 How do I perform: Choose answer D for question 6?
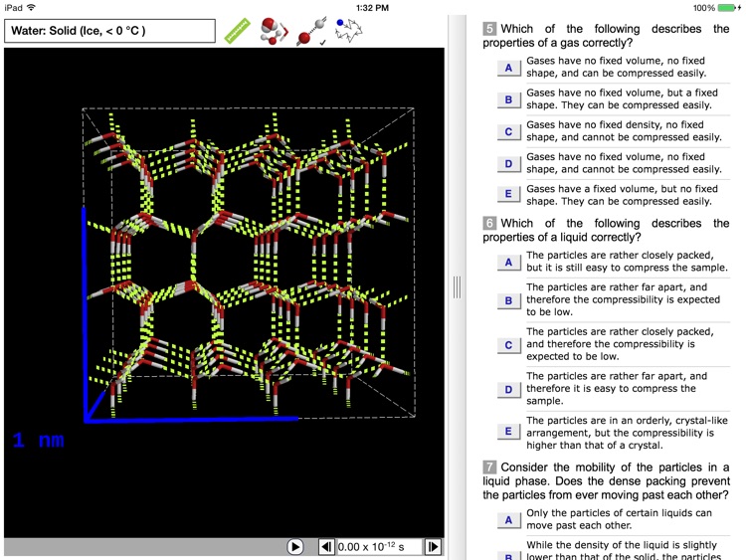508,390
